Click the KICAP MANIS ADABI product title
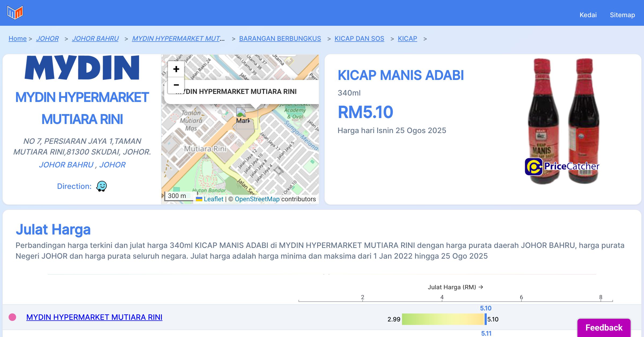The image size is (644, 337). coord(401,75)
